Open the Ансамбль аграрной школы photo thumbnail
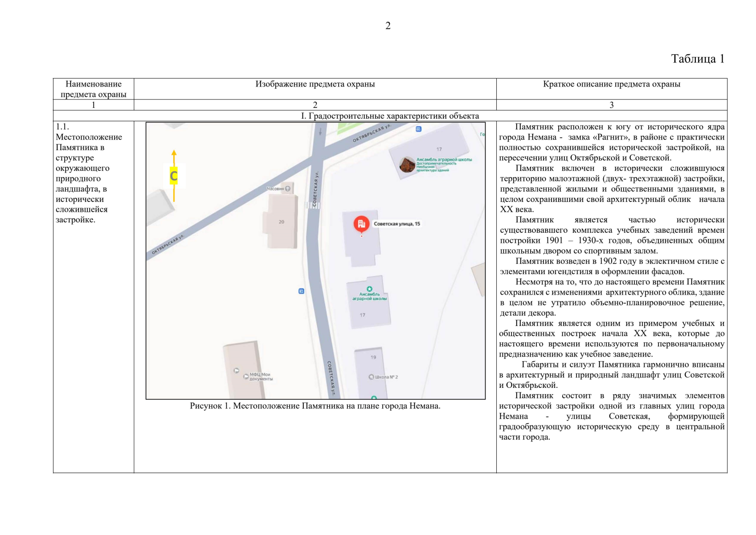The width and height of the screenshot is (756, 535). point(406,165)
